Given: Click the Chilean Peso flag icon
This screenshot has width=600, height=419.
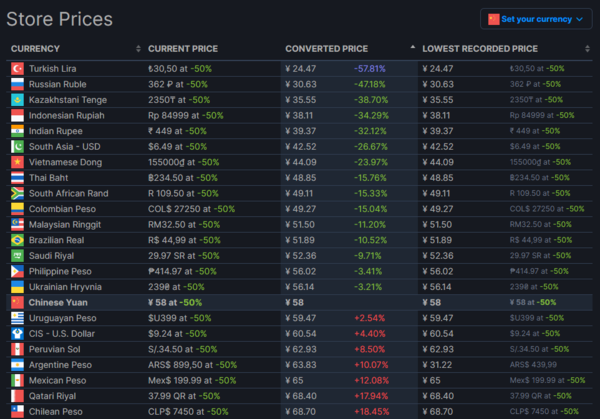Looking at the screenshot, I should point(17,412).
